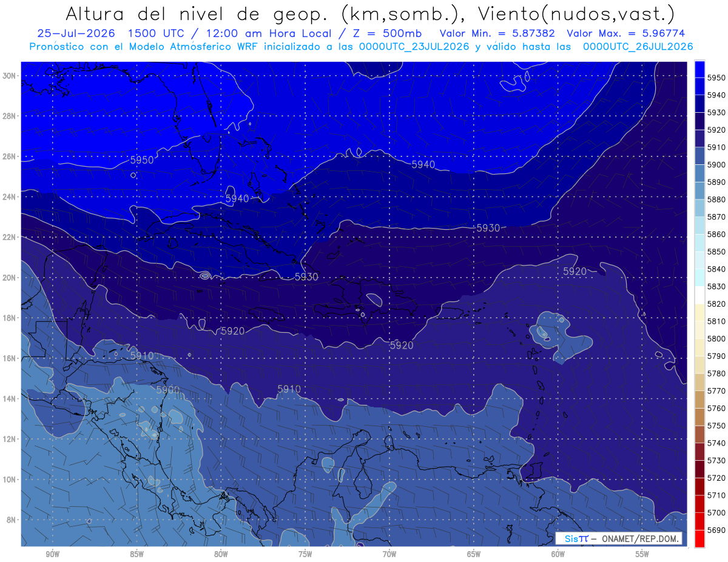Click the 5750 tick label in color legend
The width and height of the screenshot is (728, 562).
[716, 425]
